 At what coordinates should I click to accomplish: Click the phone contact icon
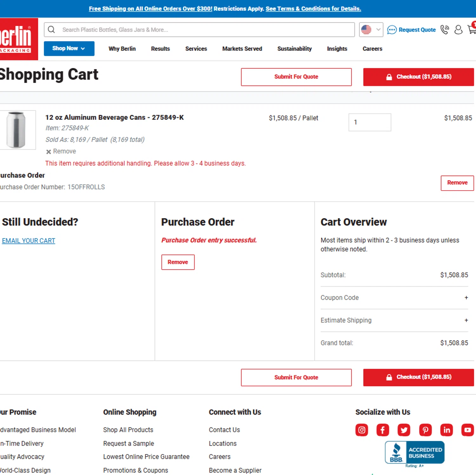(x=445, y=29)
